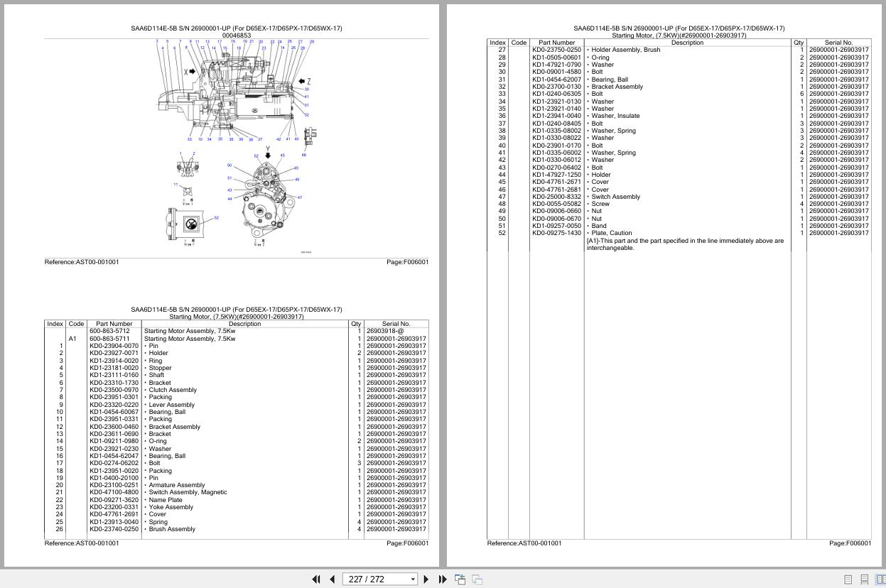
Task: Select the Band description in row 51
Action: pyautogui.click(x=599, y=226)
